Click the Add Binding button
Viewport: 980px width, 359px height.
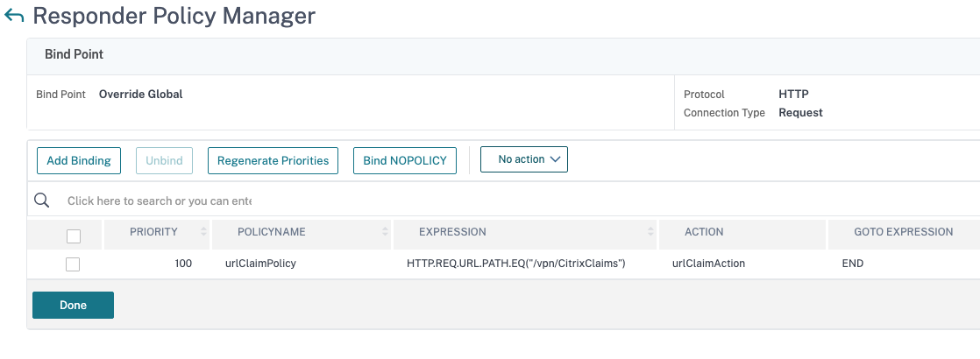click(79, 160)
